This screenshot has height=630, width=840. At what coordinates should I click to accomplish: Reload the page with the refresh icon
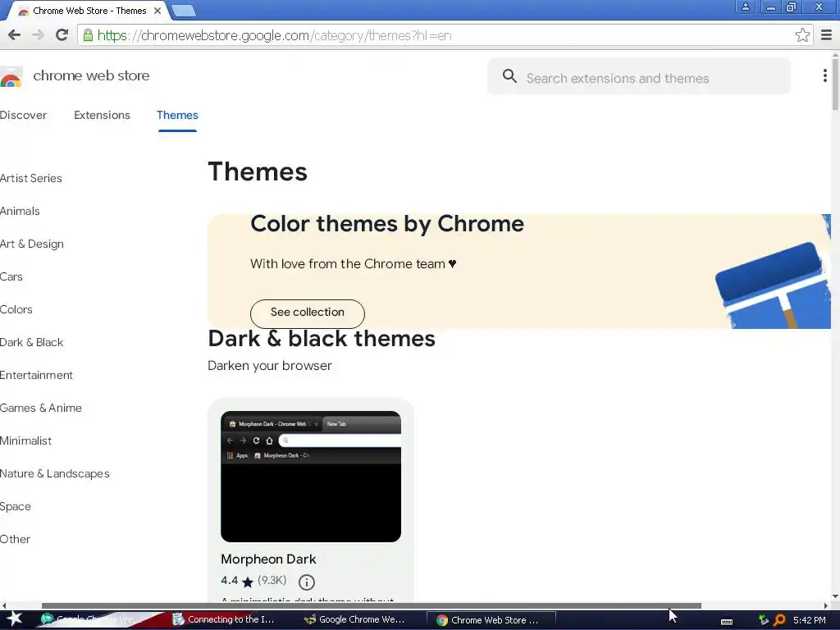click(x=62, y=35)
